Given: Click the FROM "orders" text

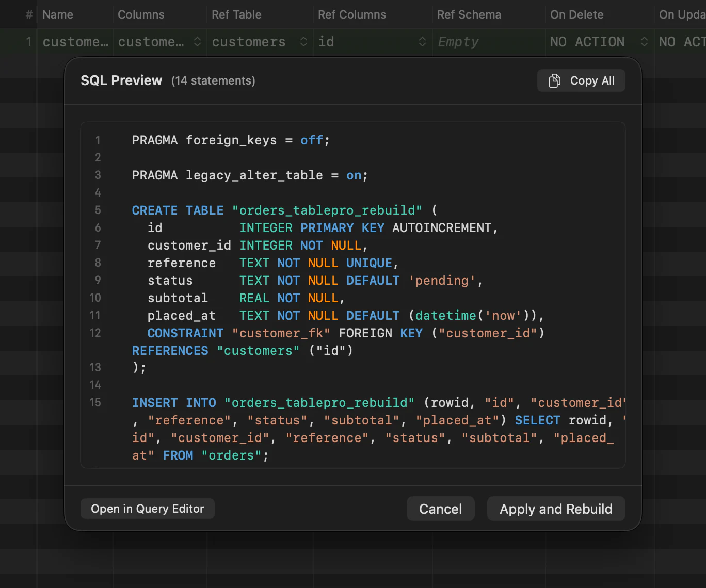Looking at the screenshot, I should [x=216, y=455].
